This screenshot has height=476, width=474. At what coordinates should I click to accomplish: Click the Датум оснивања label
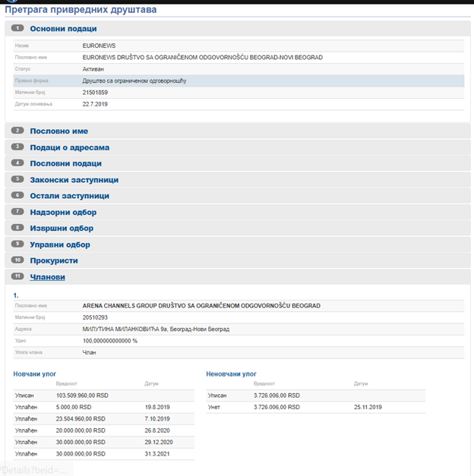click(33, 104)
